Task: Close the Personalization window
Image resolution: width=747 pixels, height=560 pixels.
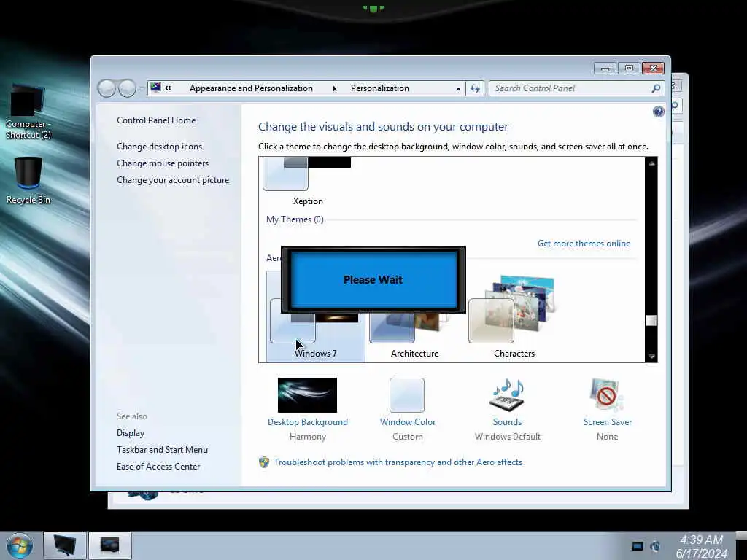Action: (x=653, y=69)
